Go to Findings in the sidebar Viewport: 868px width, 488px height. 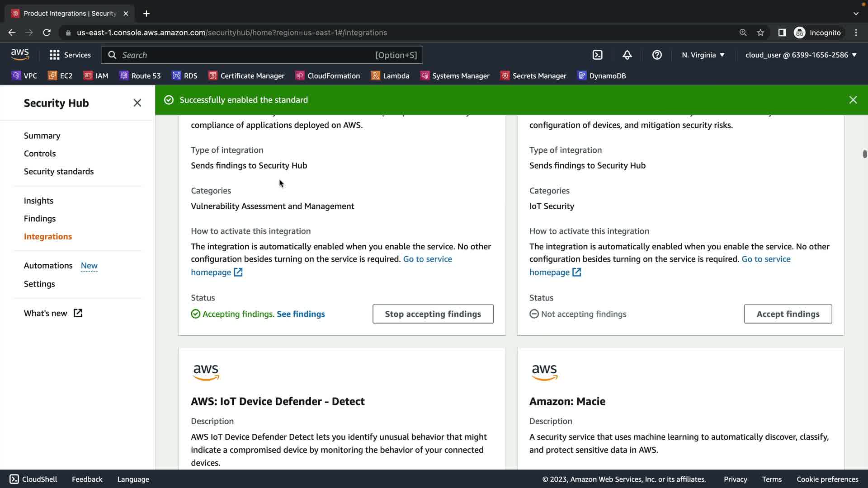(x=40, y=219)
